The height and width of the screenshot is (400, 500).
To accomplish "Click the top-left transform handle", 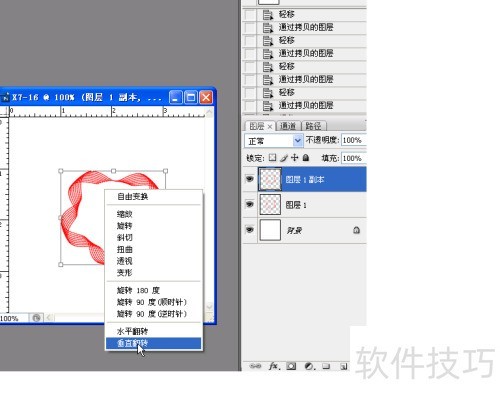I will pyautogui.click(x=61, y=171).
